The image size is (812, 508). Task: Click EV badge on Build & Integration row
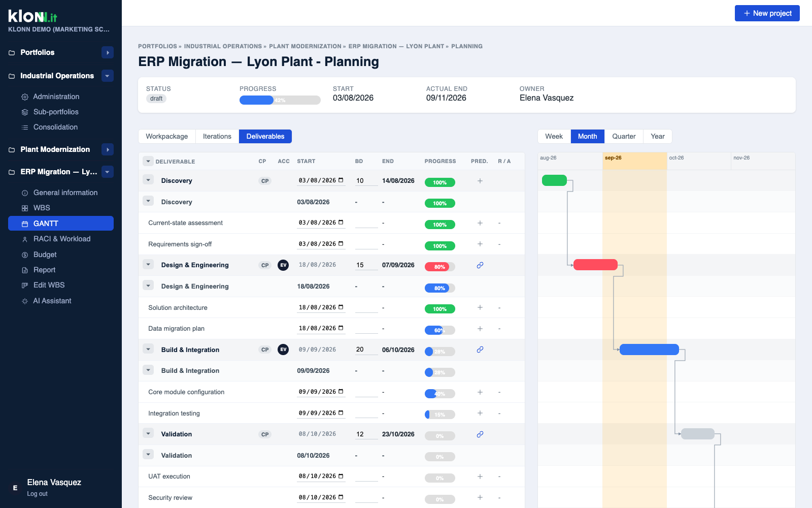pyautogui.click(x=283, y=350)
